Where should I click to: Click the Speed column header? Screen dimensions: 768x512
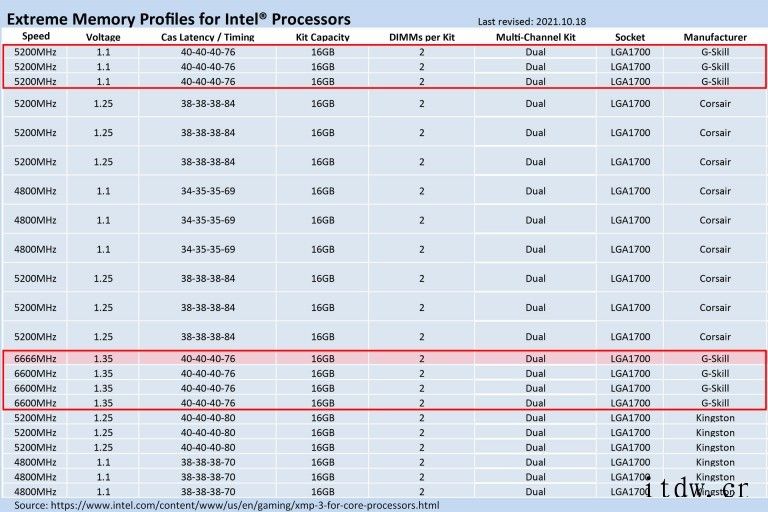[36, 36]
